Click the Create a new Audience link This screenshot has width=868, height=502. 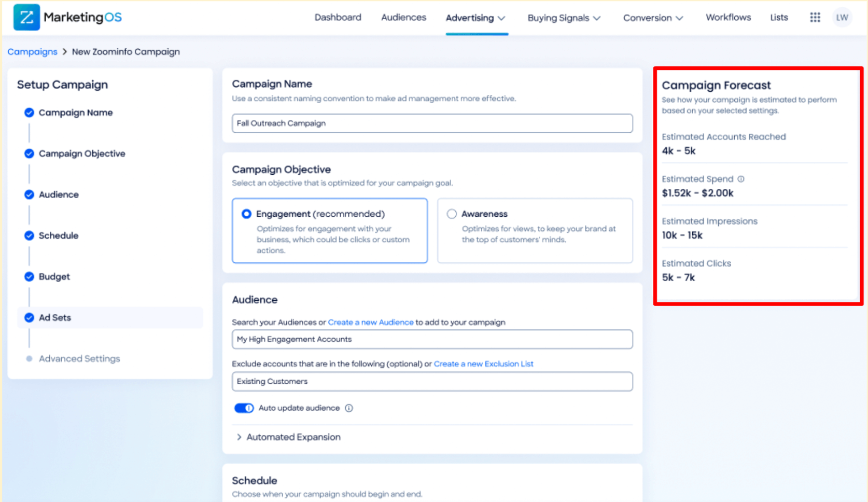[370, 322]
